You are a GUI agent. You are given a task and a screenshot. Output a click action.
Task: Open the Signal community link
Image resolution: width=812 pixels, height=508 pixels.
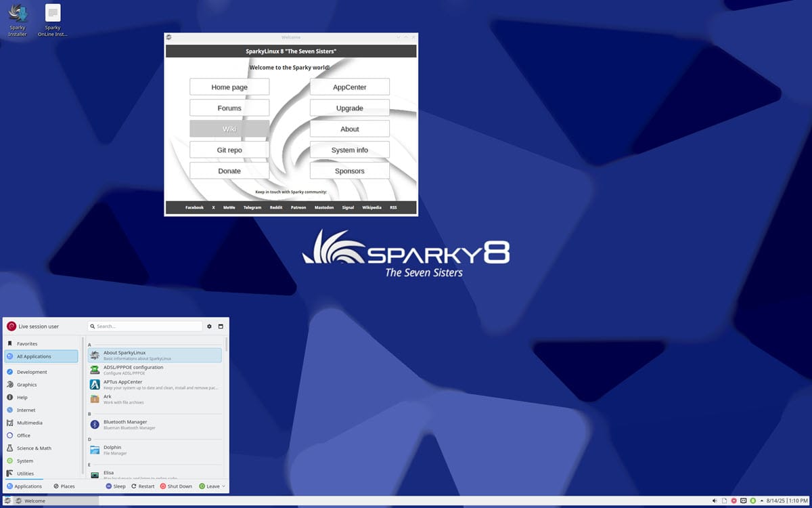[348, 207]
